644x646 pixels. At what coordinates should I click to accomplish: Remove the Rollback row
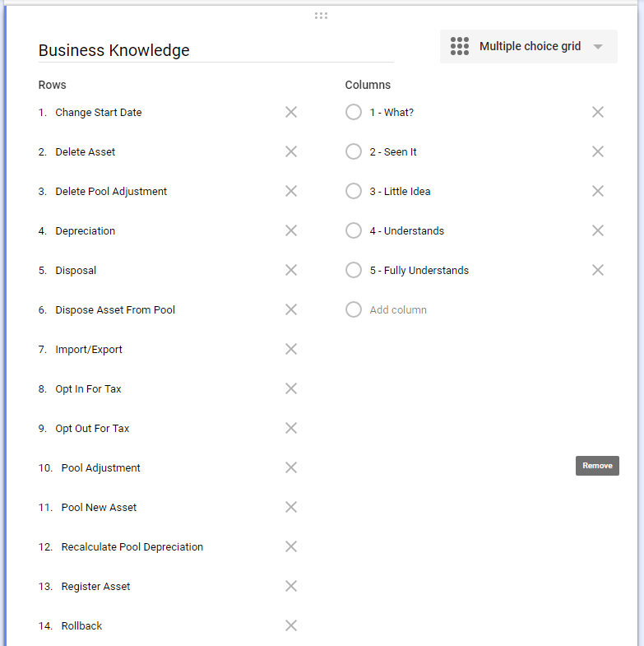(291, 625)
